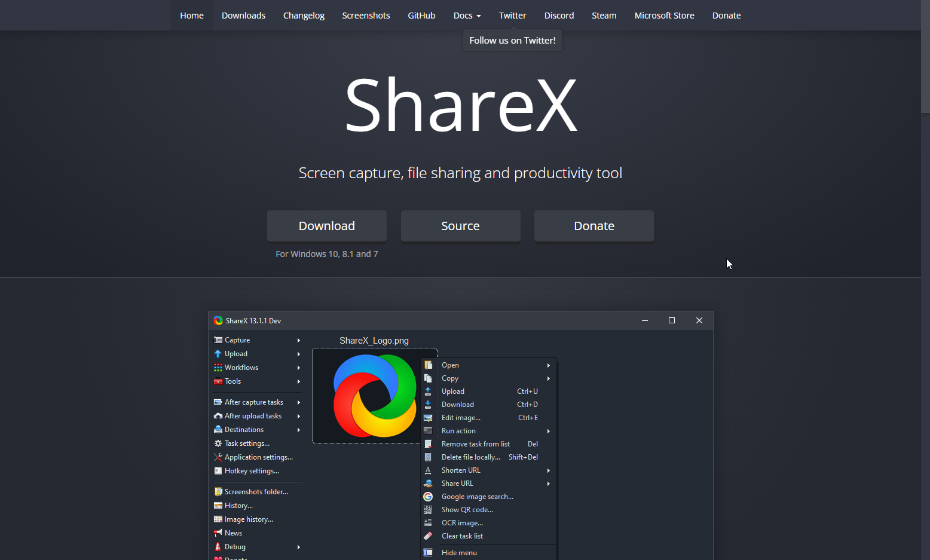Click the Show QR code icon
This screenshot has width=930, height=560.
[428, 510]
